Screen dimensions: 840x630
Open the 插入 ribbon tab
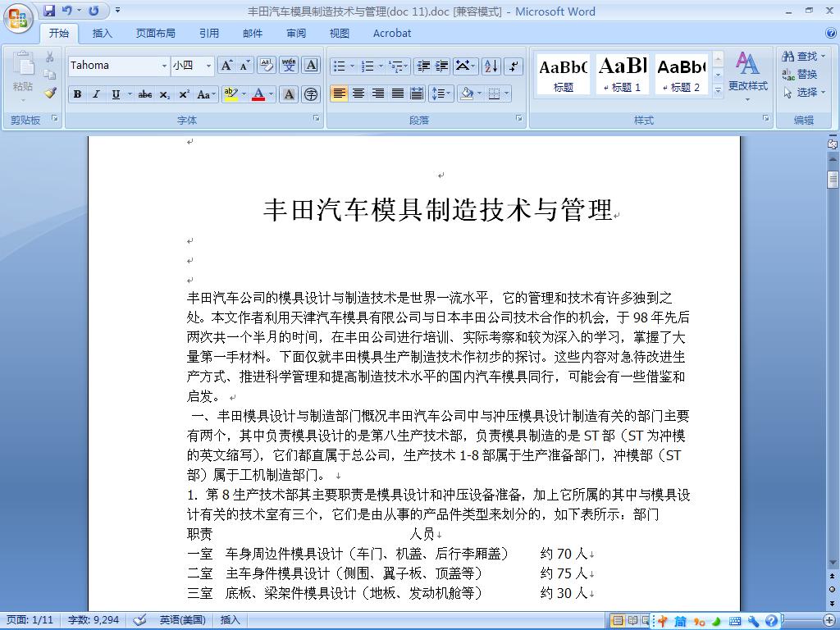tap(102, 33)
